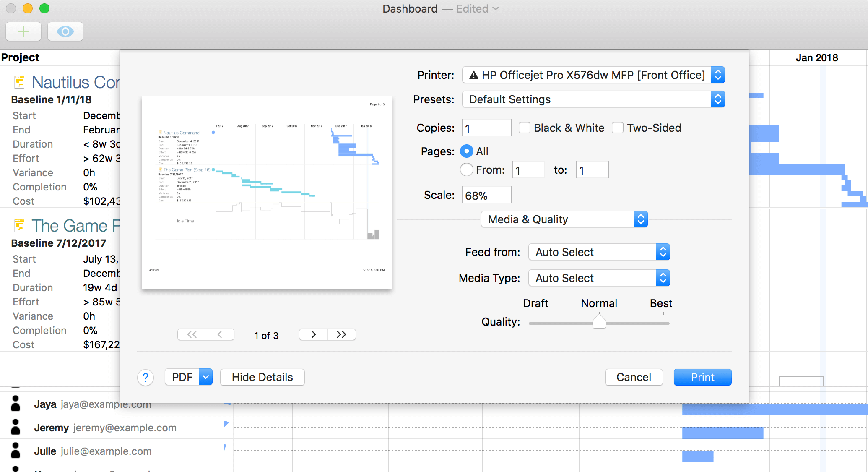Screen dimensions: 868x472
Task: Select the From page range radio button
Action: pos(467,170)
